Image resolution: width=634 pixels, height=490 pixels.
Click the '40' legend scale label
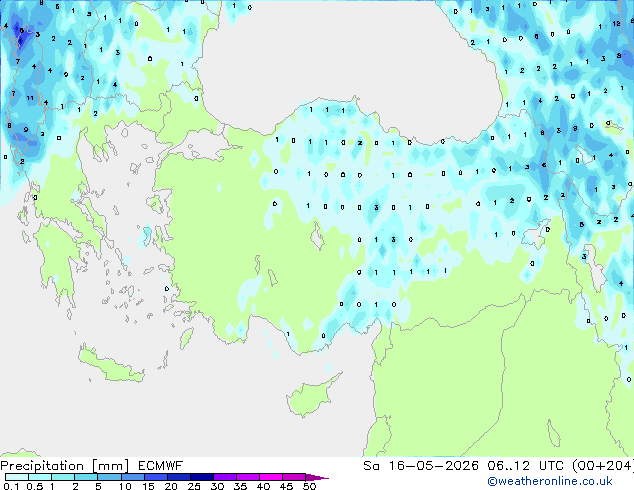(263, 486)
